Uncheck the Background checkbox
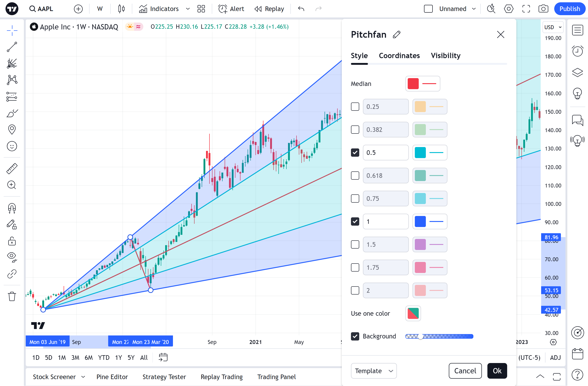Screen dimensions: 588x386 pos(355,336)
